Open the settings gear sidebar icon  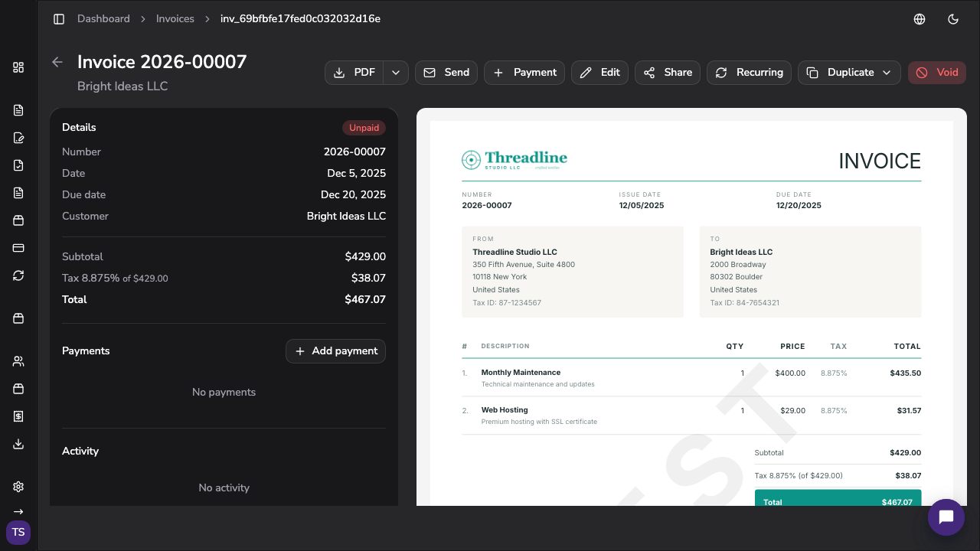[18, 487]
